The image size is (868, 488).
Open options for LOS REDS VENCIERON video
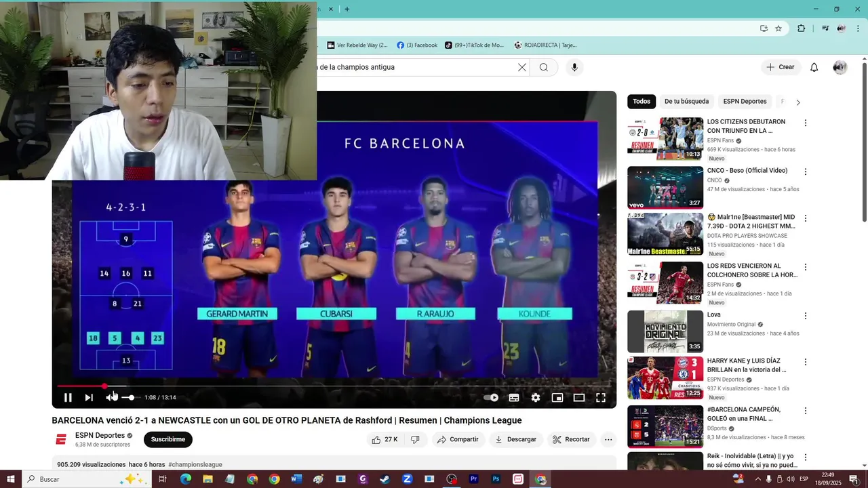[x=806, y=268]
